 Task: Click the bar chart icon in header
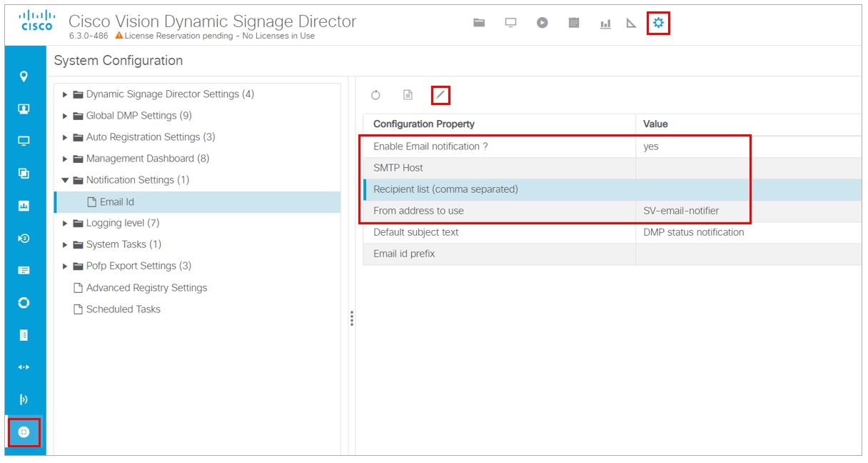pyautogui.click(x=605, y=24)
